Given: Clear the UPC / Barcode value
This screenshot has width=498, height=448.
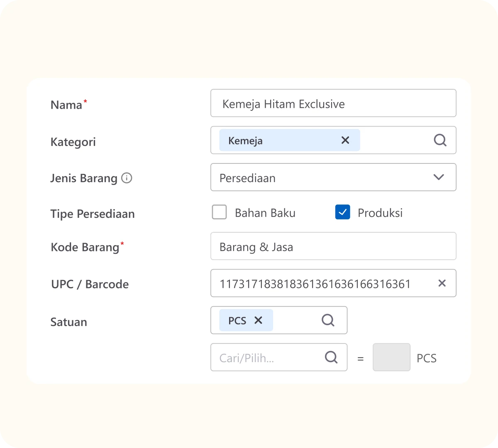Looking at the screenshot, I should (442, 283).
